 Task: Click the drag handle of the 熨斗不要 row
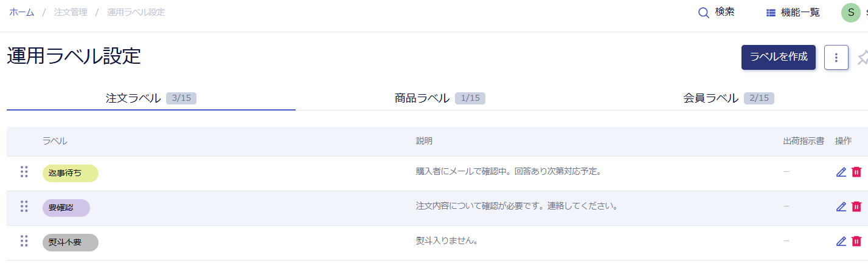[x=24, y=241]
